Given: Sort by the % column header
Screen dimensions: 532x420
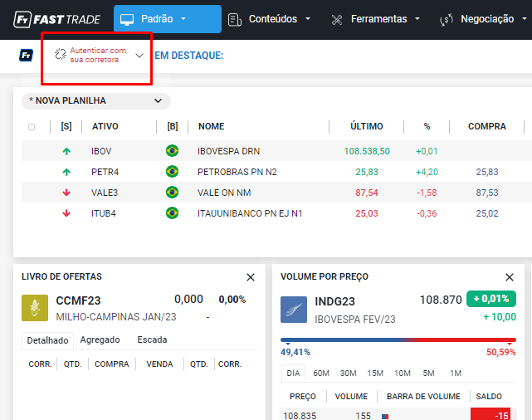Looking at the screenshot, I should (x=427, y=126).
